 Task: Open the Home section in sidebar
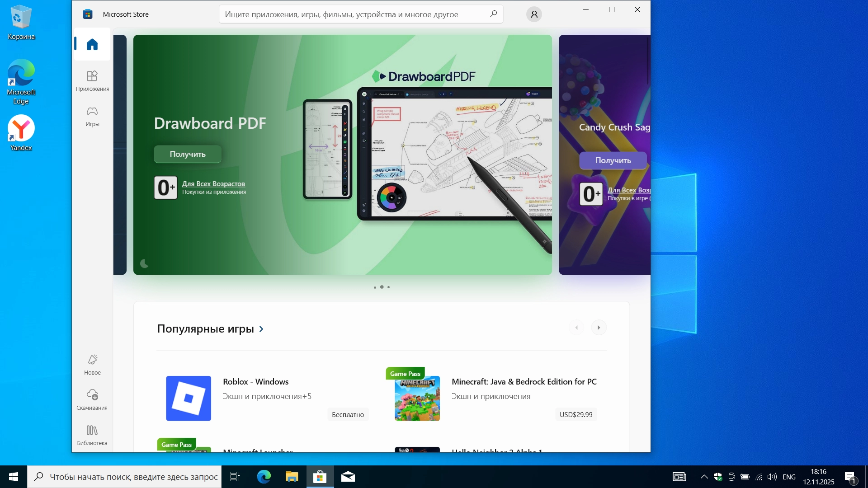pos(92,44)
